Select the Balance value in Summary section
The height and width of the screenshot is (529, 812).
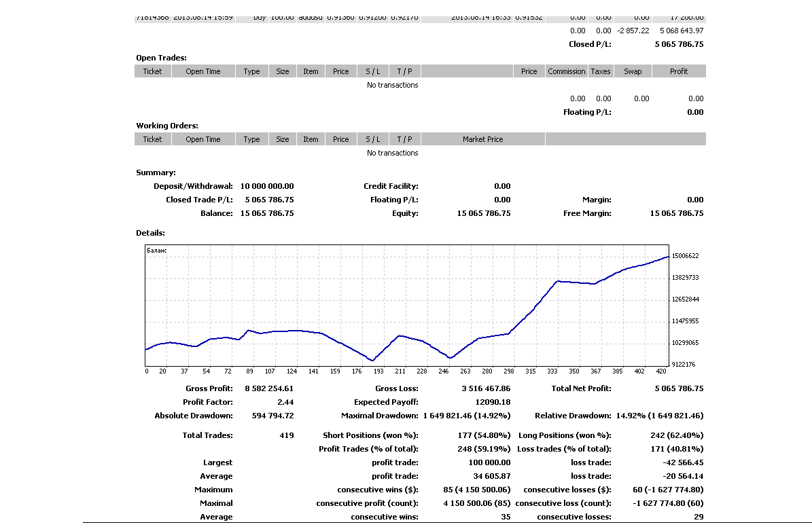[x=266, y=213]
